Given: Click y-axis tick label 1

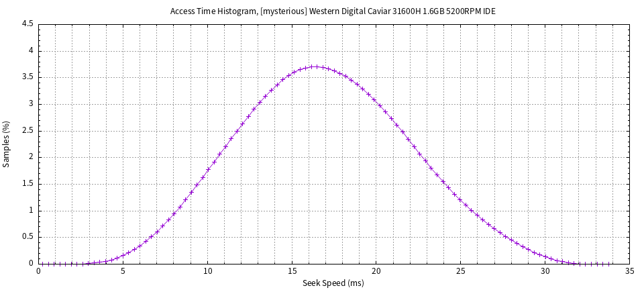Looking at the screenshot, I should click(31, 211).
